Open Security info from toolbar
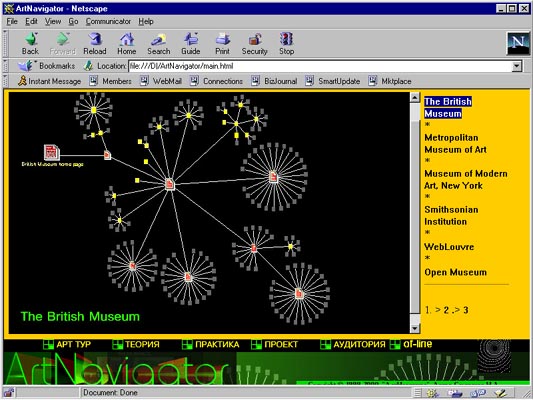Image resolution: width=533 pixels, height=400 pixels. [254, 44]
